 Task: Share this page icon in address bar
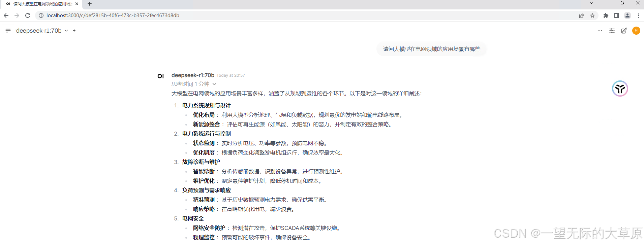coord(582,15)
